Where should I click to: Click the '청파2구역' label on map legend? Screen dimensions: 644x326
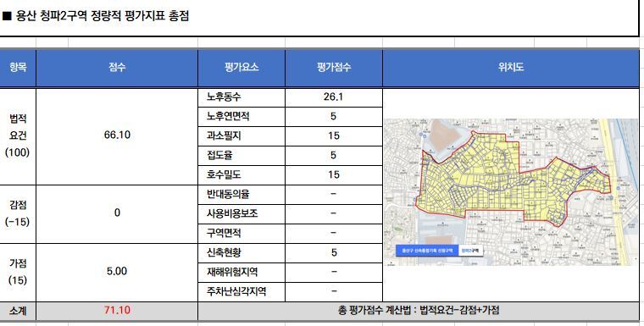click(x=470, y=251)
